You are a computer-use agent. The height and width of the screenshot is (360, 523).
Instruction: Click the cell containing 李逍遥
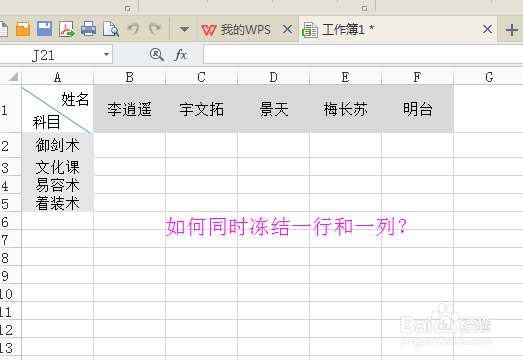click(129, 109)
